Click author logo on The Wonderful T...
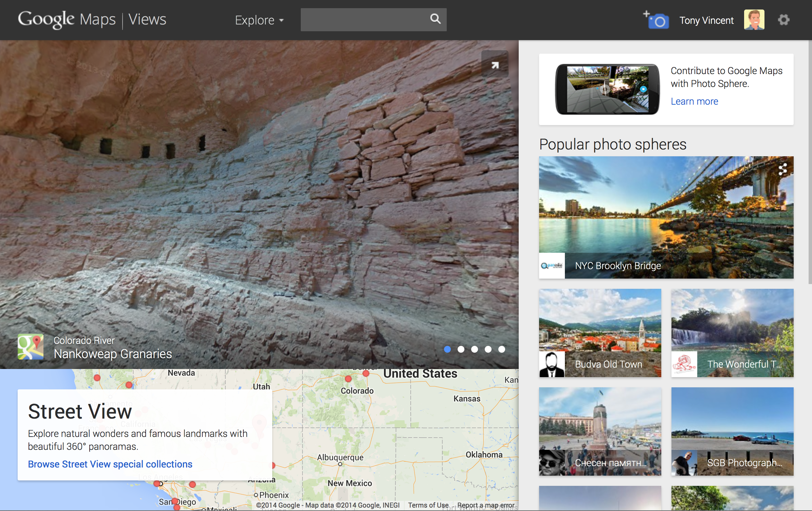The width and height of the screenshot is (812, 511). pyautogui.click(x=684, y=364)
